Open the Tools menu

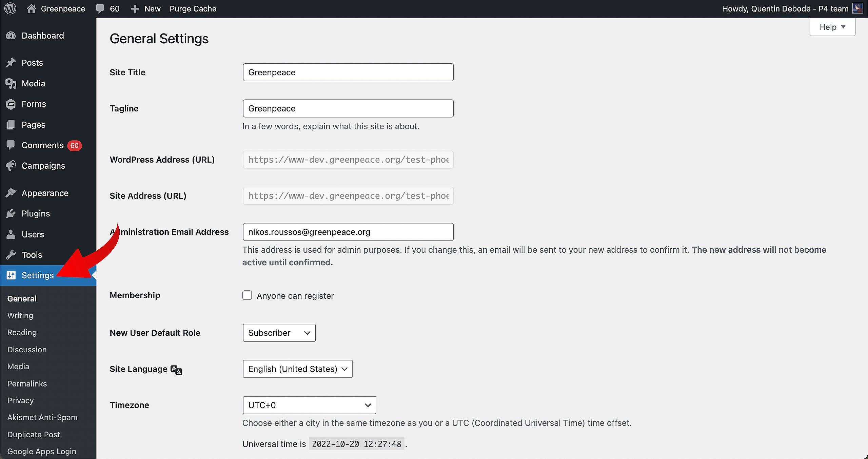point(32,255)
